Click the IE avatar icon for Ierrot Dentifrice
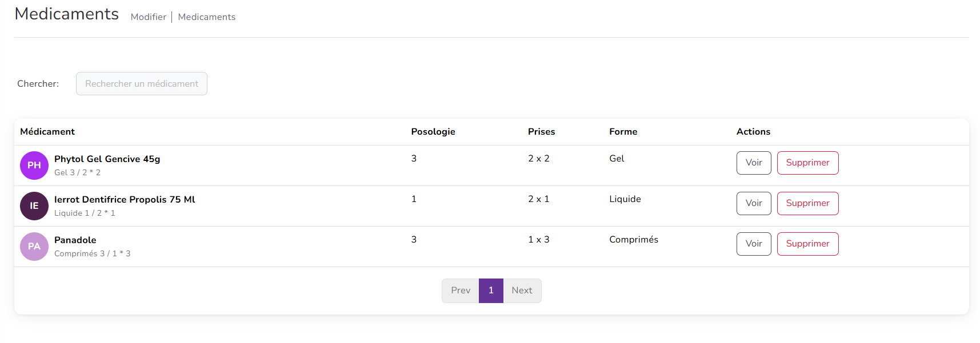 34,206
